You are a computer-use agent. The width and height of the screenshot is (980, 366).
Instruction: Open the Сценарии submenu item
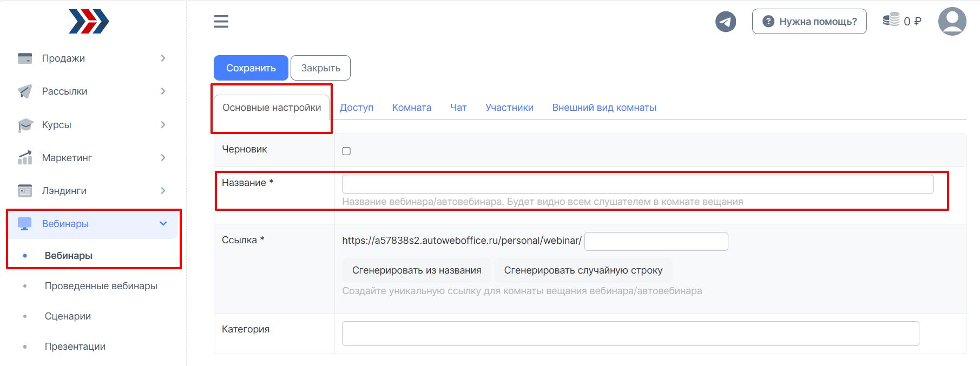click(x=68, y=316)
